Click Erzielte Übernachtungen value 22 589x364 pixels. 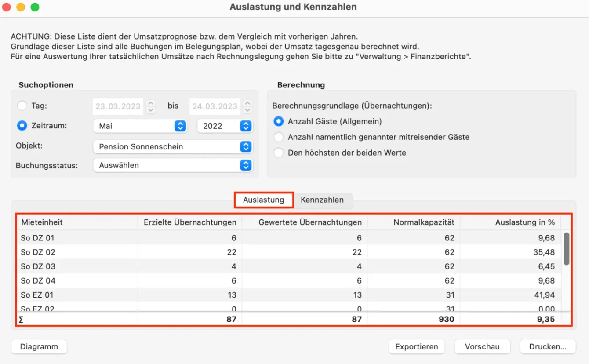click(232, 252)
